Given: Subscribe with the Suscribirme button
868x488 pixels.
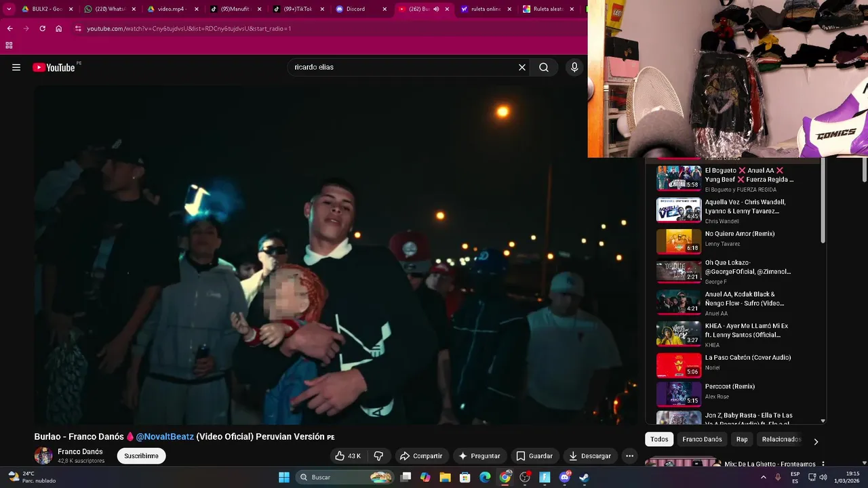Looking at the screenshot, I should pyautogui.click(x=141, y=456).
